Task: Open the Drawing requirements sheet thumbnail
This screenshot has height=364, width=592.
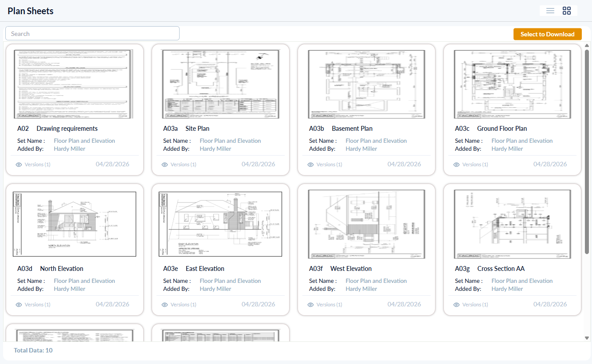Action: [74, 84]
